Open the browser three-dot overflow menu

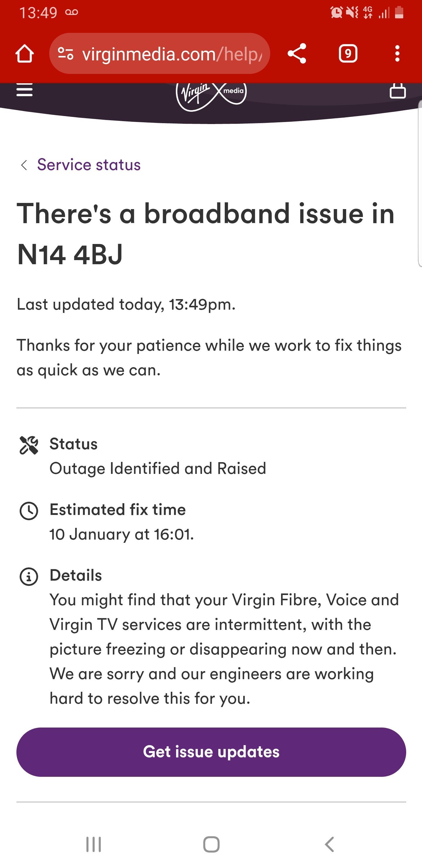pos(397,54)
